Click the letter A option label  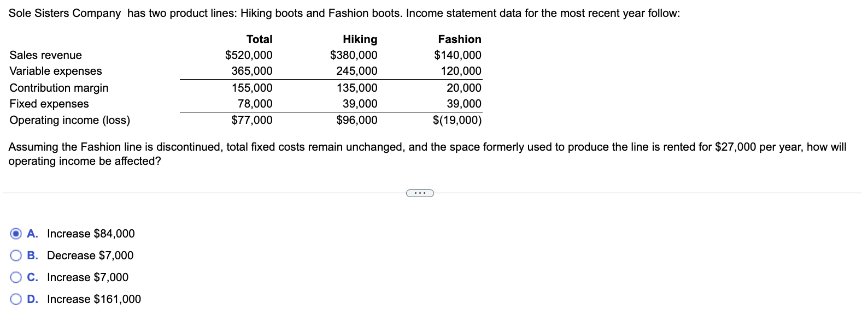(x=32, y=234)
